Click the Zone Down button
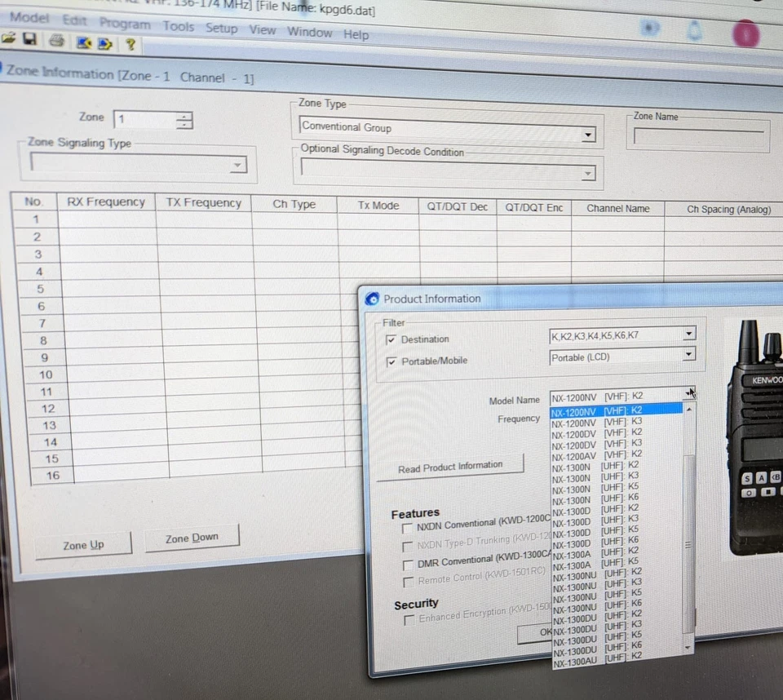The height and width of the screenshot is (700, 783). (192, 538)
